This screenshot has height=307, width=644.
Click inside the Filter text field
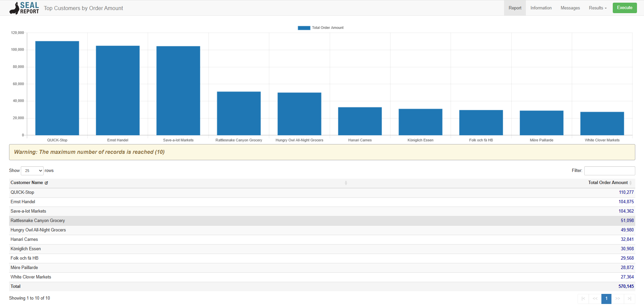click(x=609, y=171)
